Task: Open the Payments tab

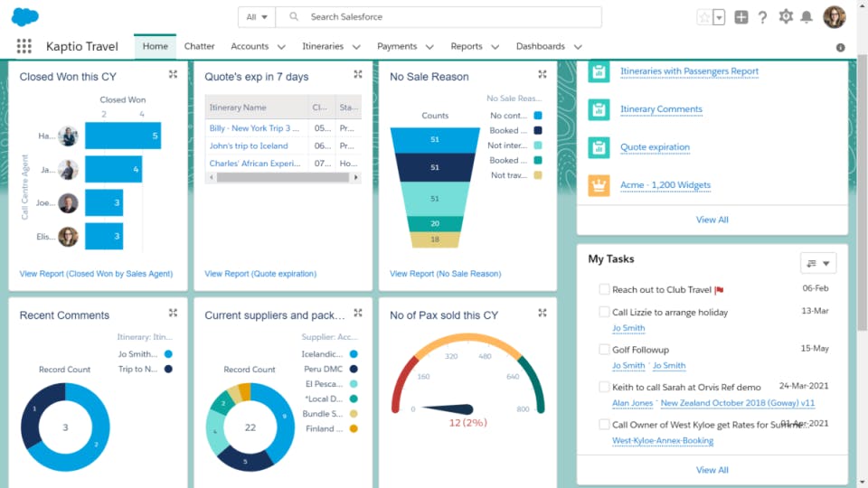Action: click(397, 46)
